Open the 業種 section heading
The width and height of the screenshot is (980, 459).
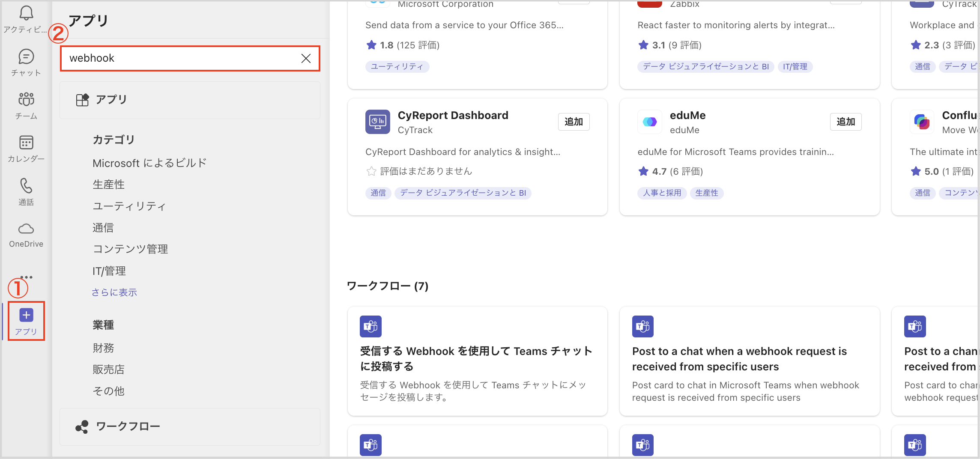103,325
